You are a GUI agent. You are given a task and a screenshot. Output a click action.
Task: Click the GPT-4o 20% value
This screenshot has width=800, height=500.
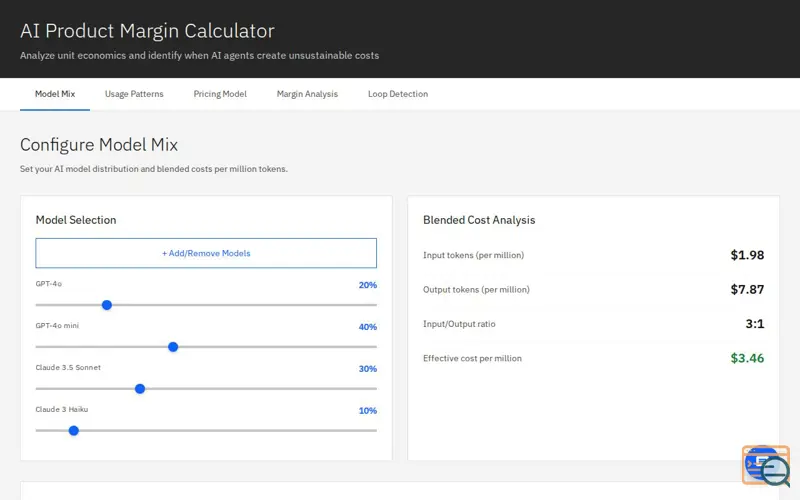click(x=367, y=285)
